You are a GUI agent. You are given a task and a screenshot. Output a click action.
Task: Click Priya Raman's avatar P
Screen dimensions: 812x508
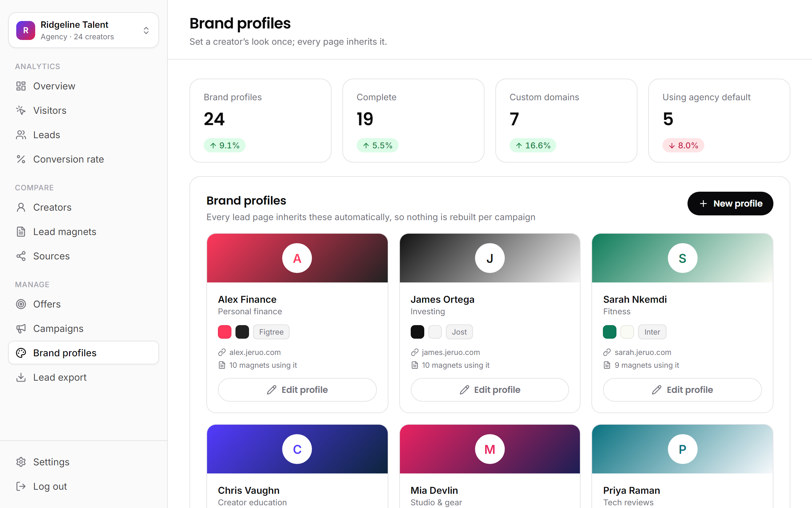point(682,449)
